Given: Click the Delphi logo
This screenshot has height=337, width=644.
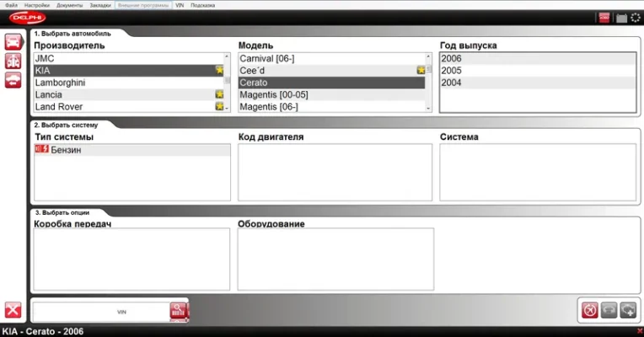Looking at the screenshot, I should pyautogui.click(x=28, y=18).
